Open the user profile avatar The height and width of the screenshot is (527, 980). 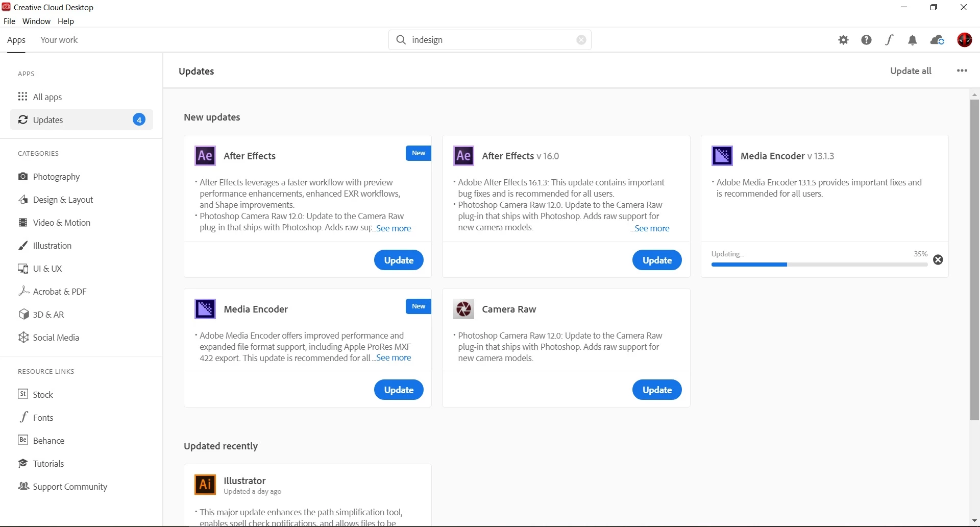click(965, 40)
